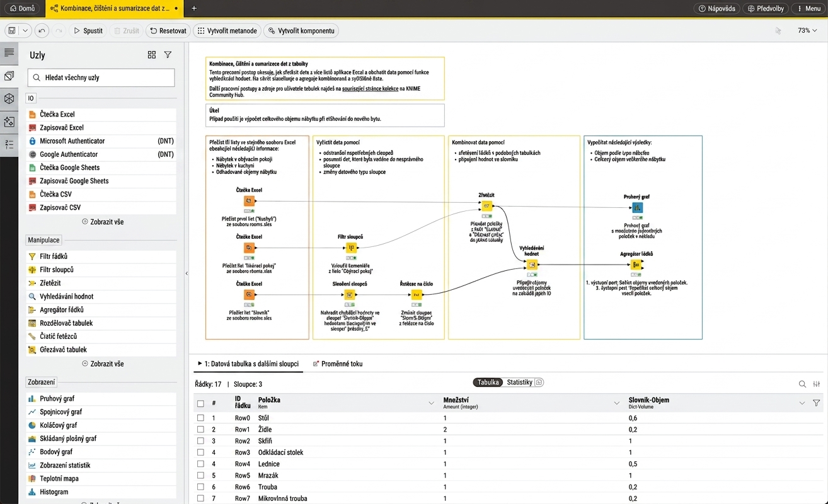Click the node filter funnel icon
The width and height of the screenshot is (828, 504).
click(168, 55)
